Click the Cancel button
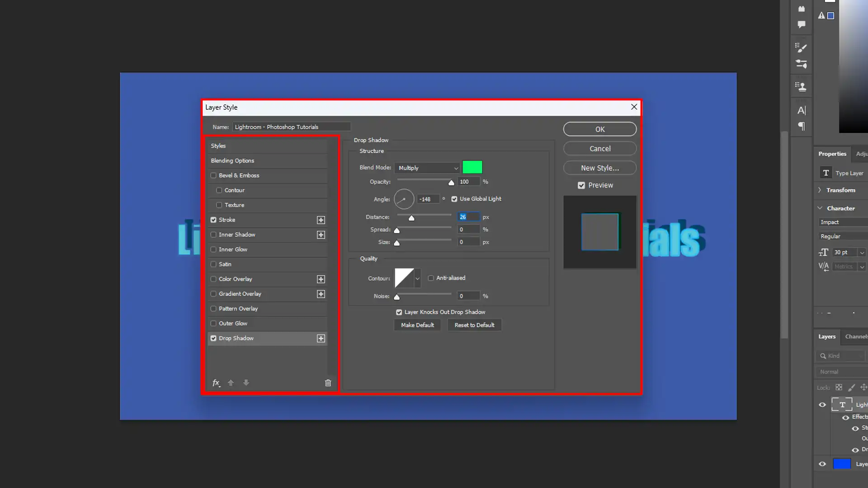The image size is (868, 488). pos(599,149)
